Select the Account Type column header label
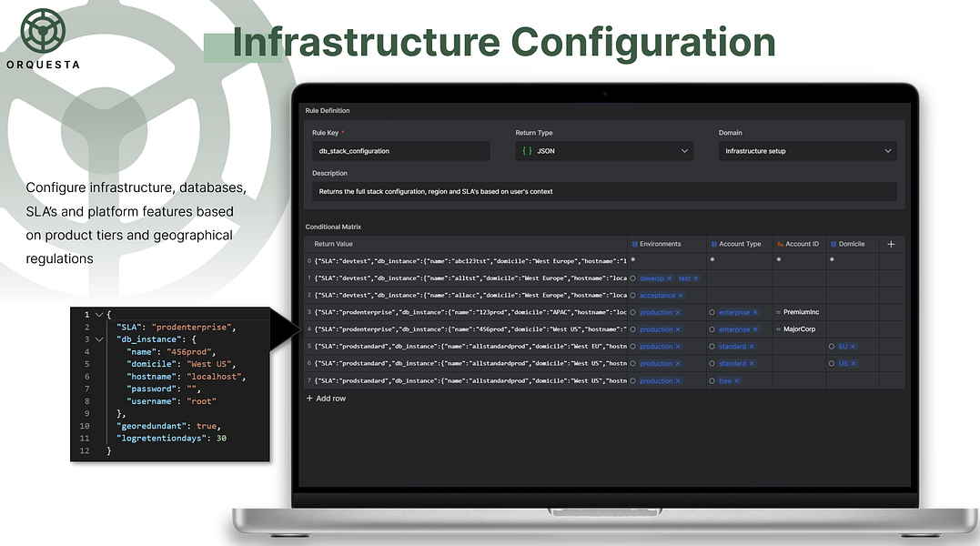 click(x=740, y=244)
